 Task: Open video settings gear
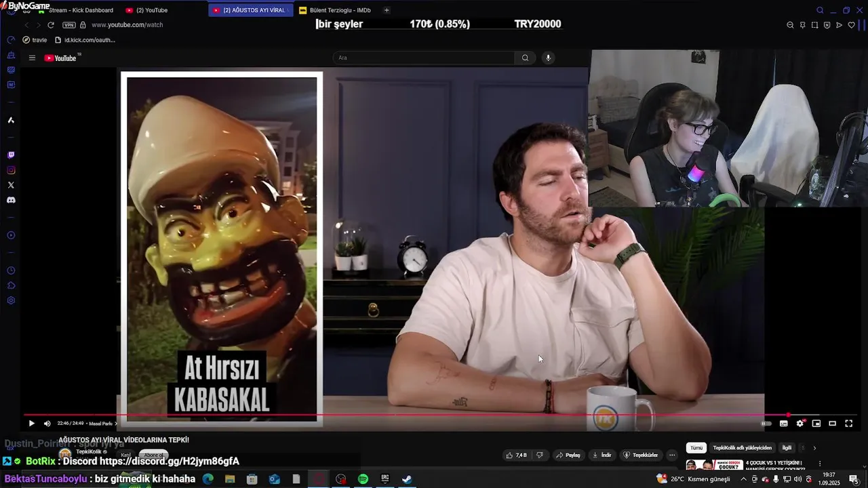(x=800, y=424)
